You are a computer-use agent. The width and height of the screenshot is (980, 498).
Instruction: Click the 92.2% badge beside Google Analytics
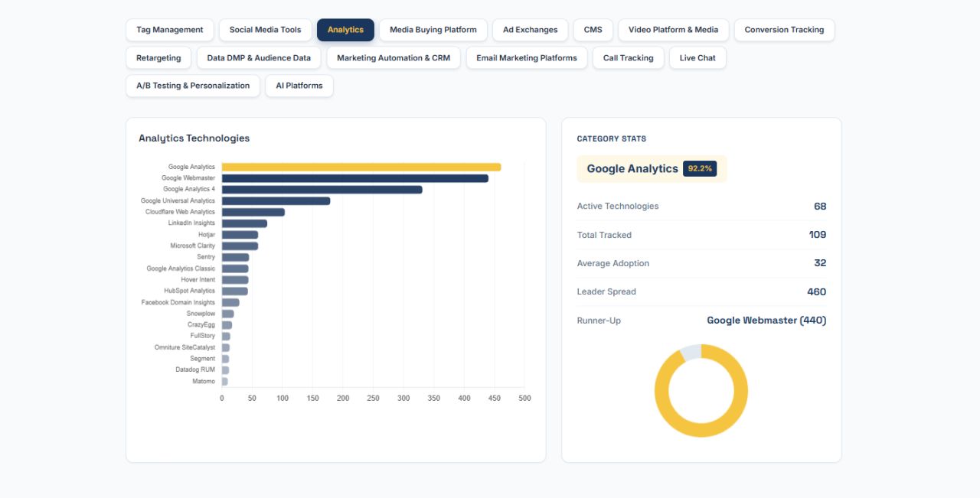click(x=700, y=168)
